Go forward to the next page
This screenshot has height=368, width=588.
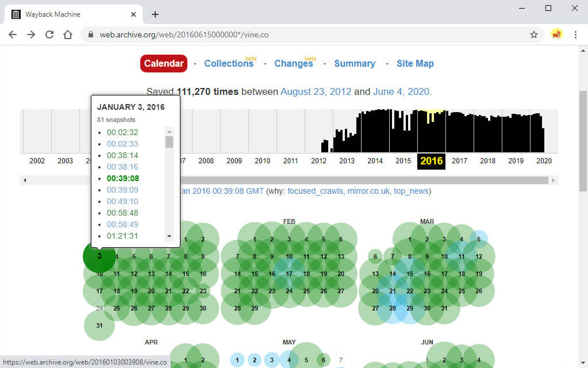click(31, 34)
